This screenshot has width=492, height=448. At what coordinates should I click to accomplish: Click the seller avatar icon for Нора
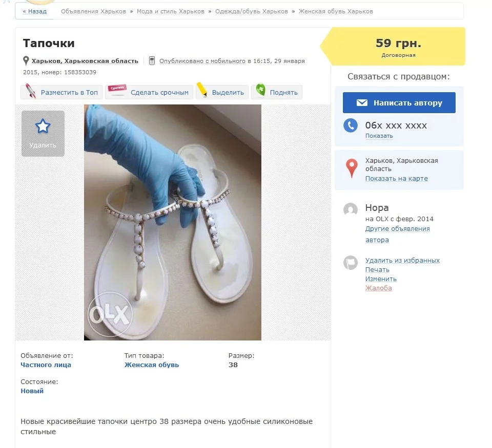(x=351, y=209)
